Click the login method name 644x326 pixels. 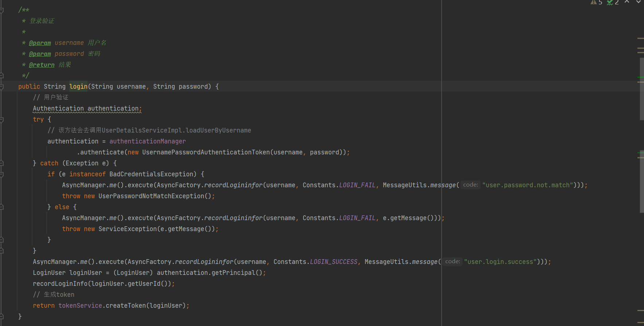tap(78, 87)
